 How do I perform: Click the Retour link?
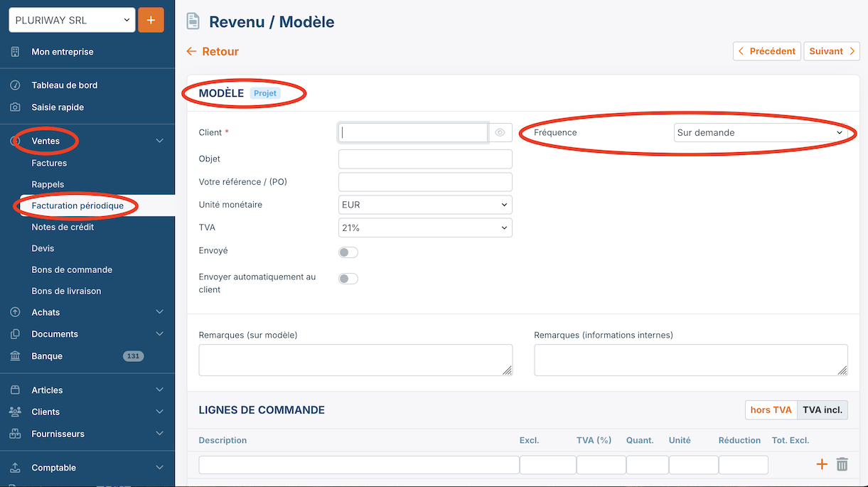(213, 51)
